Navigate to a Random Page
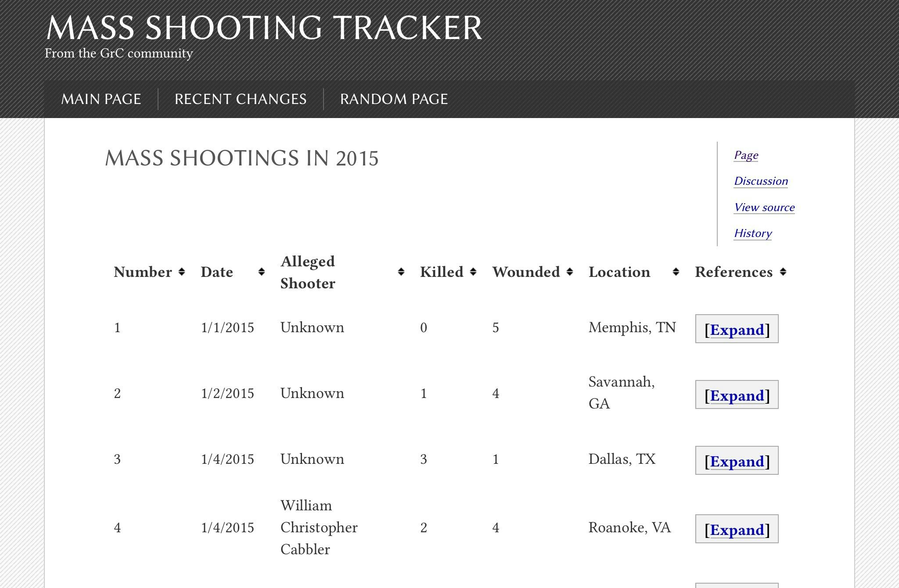The height and width of the screenshot is (588, 899). pyautogui.click(x=393, y=99)
